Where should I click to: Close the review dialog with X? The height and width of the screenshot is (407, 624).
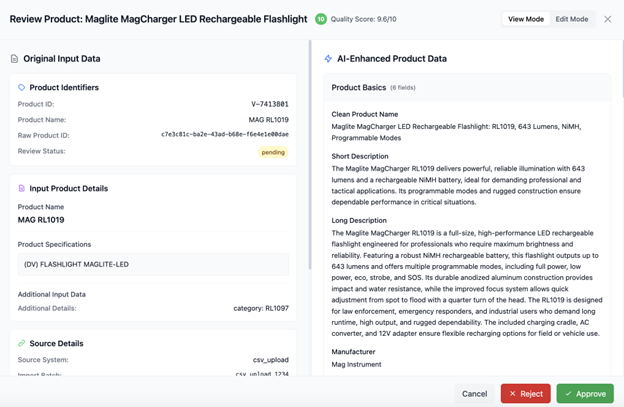point(607,19)
